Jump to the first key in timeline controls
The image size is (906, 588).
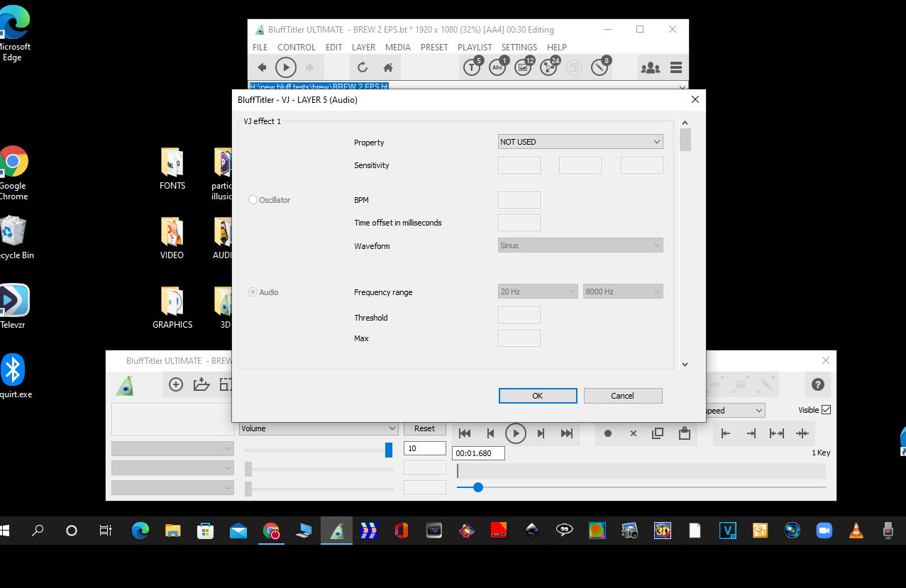click(465, 433)
